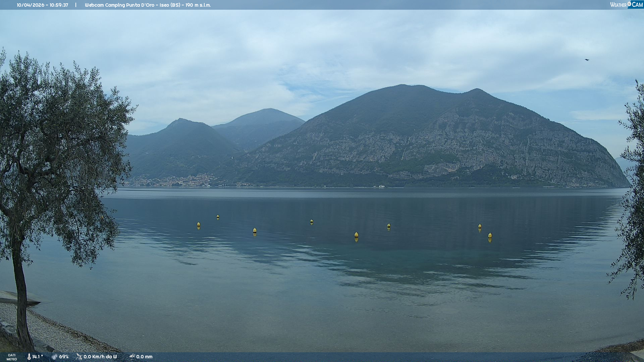Screen dimensions: 644x362
Task: Click the wind vane icon
Action: point(79,357)
